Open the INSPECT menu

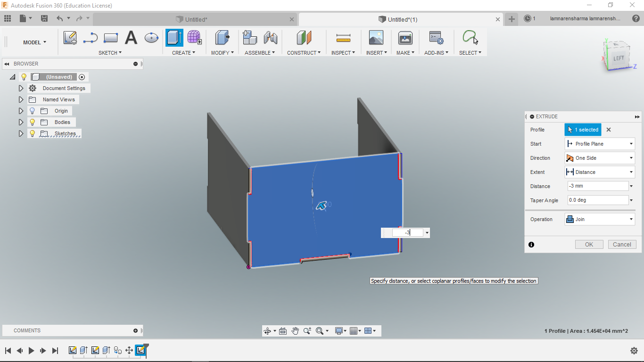pos(343,53)
